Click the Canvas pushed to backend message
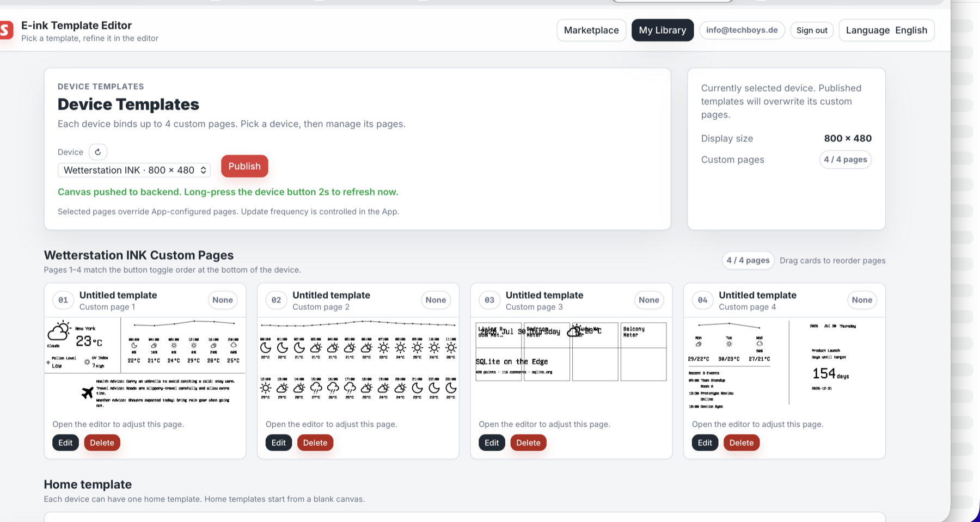 click(228, 192)
